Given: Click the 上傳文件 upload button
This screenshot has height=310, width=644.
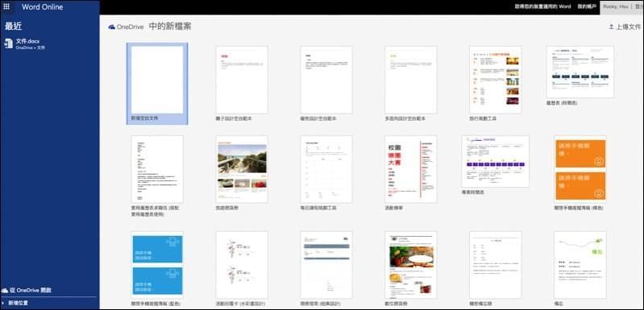Looking at the screenshot, I should [x=625, y=27].
